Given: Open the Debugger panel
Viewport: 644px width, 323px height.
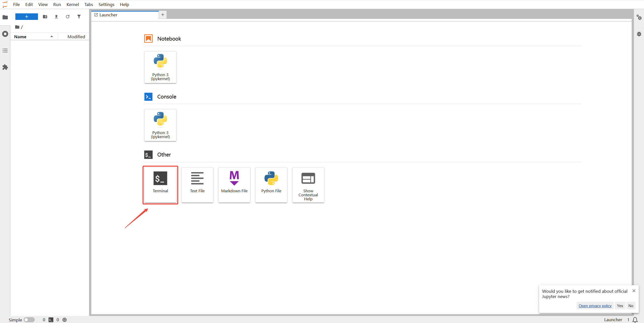Looking at the screenshot, I should pos(639,34).
